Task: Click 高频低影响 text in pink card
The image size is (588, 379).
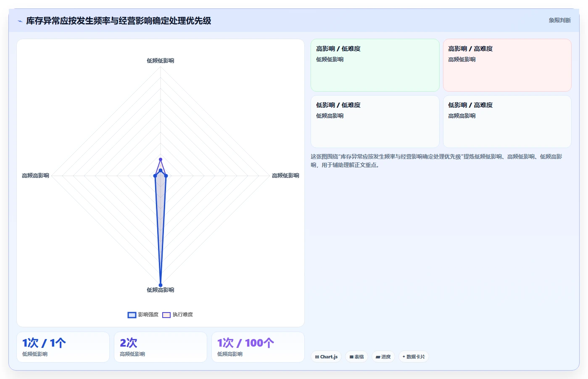Action: point(462,59)
